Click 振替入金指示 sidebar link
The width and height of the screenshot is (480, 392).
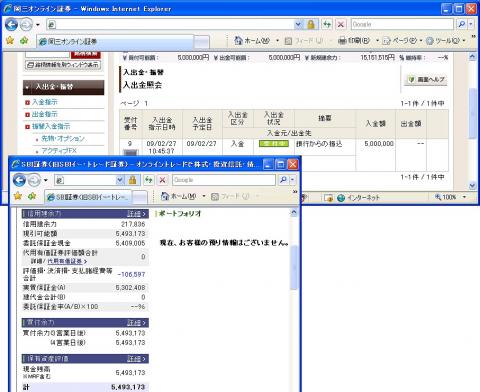tap(51, 126)
